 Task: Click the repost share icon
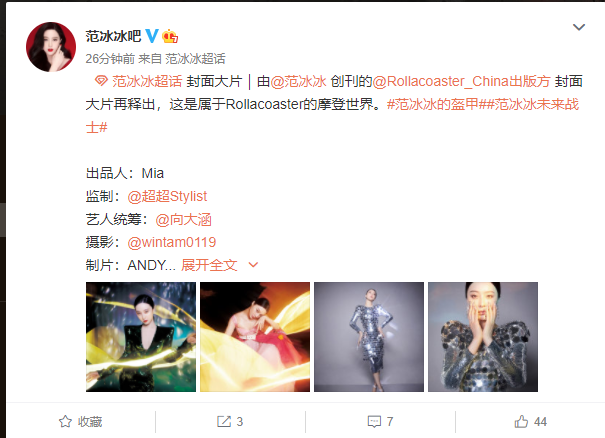[224, 421]
